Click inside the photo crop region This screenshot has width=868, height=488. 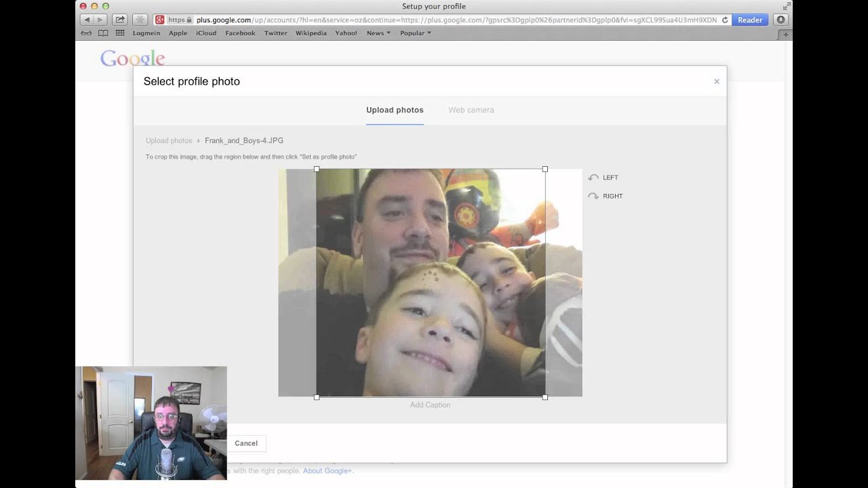(431, 283)
